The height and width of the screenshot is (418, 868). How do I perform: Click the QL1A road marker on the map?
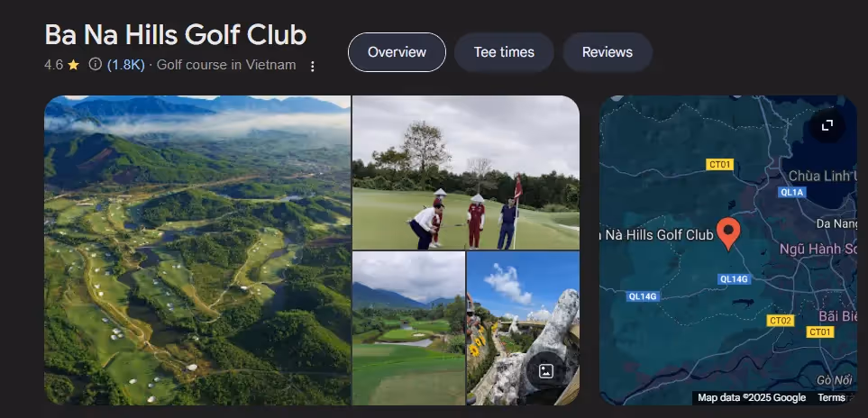(791, 192)
